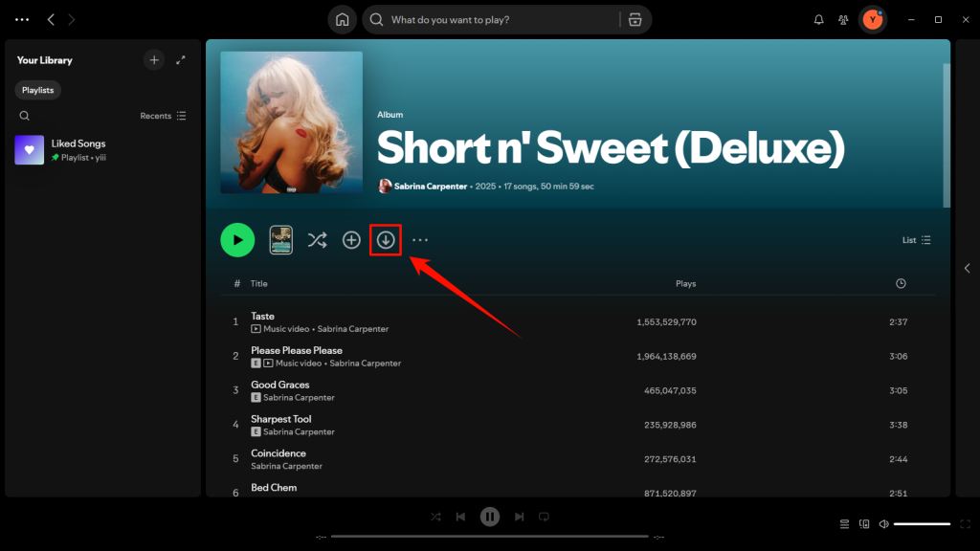The width and height of the screenshot is (980, 551).
Task: Go forward with the right arrow
Action: click(71, 20)
